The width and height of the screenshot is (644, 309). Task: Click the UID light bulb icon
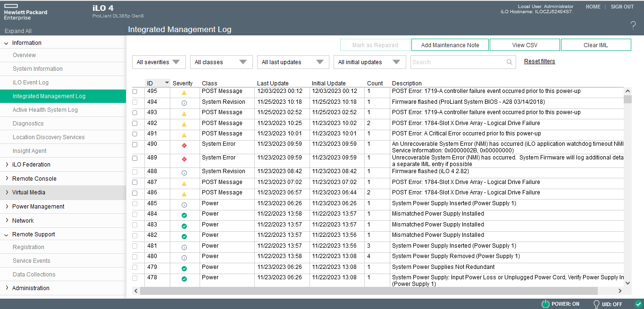point(596,304)
